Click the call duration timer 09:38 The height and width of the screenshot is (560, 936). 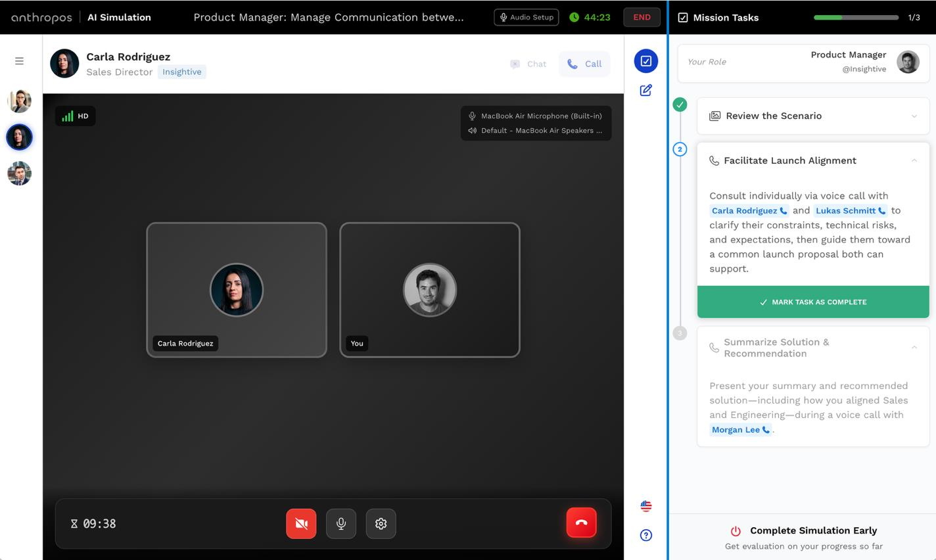point(93,524)
